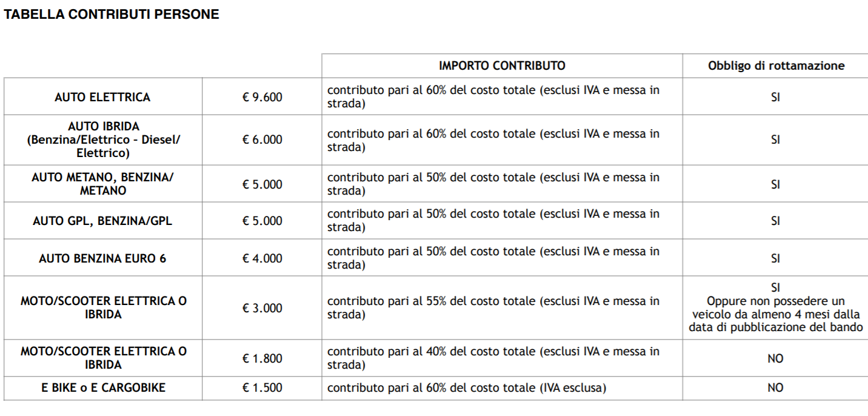Select the 40% contribution description text

coord(493,358)
